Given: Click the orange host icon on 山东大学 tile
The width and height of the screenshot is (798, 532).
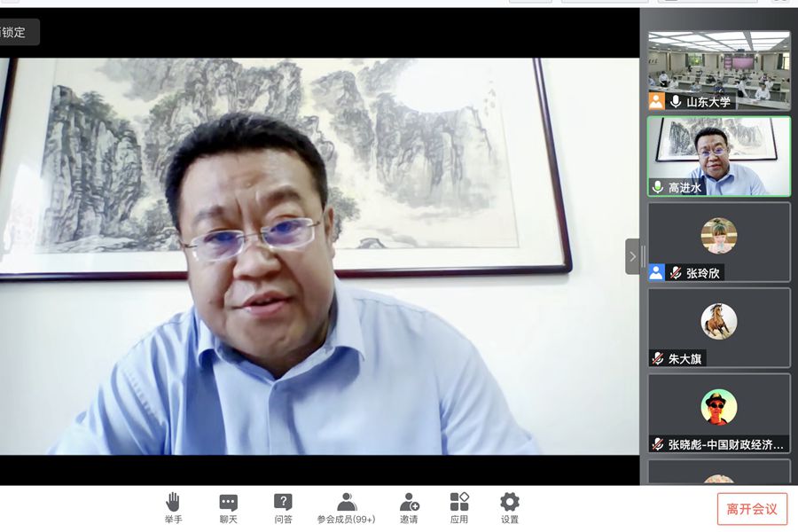Looking at the screenshot, I should 656,101.
